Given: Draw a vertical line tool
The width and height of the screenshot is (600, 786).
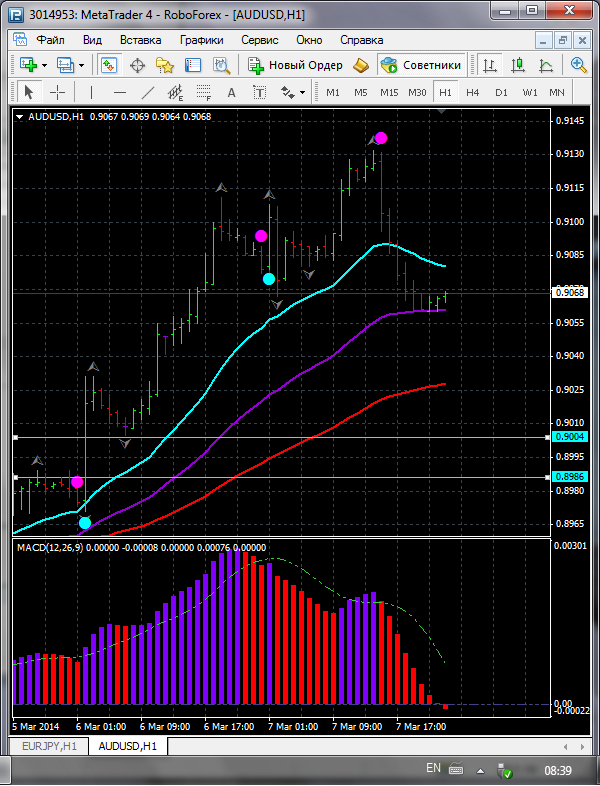Looking at the screenshot, I should pos(91,92).
